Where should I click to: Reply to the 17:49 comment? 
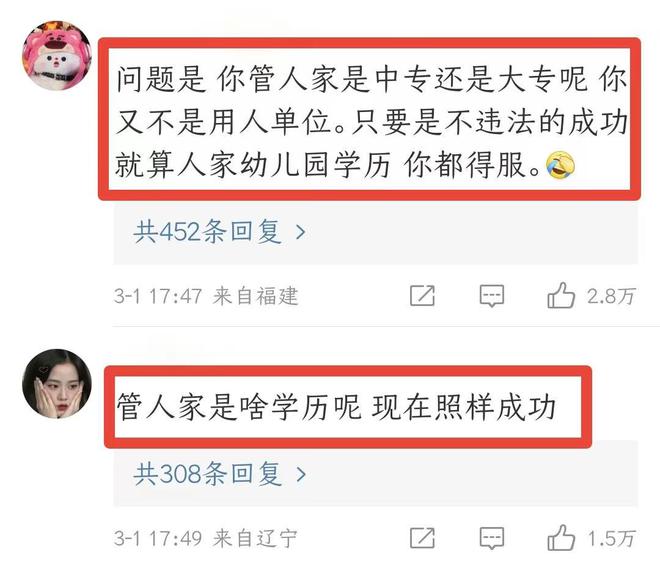pyautogui.click(x=492, y=538)
